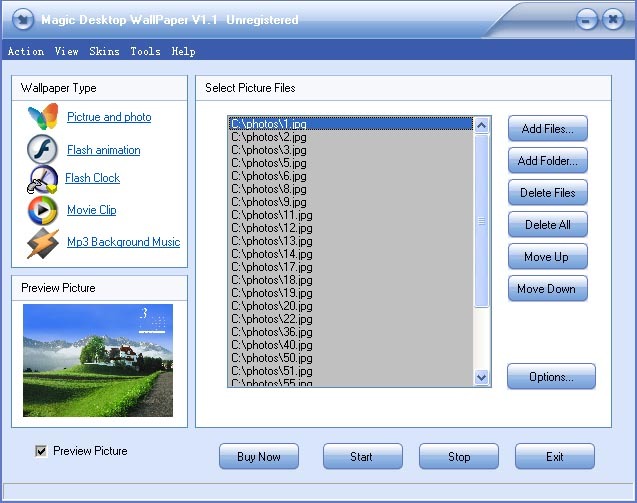Open the Help menu
The image size is (637, 503).
[x=183, y=51]
